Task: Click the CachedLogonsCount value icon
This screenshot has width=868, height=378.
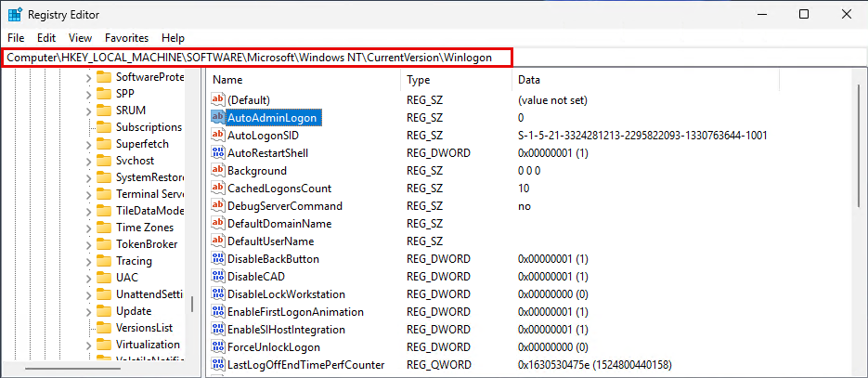Action: click(x=218, y=189)
